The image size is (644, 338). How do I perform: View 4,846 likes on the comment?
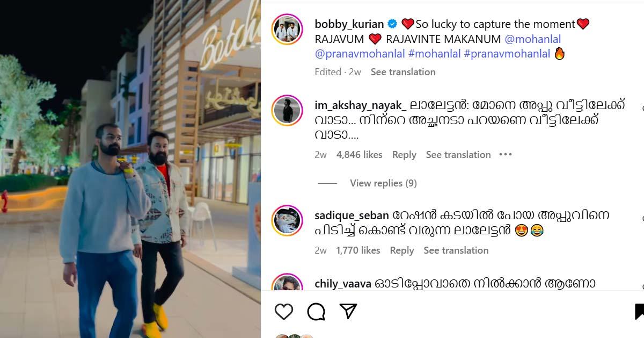360,155
